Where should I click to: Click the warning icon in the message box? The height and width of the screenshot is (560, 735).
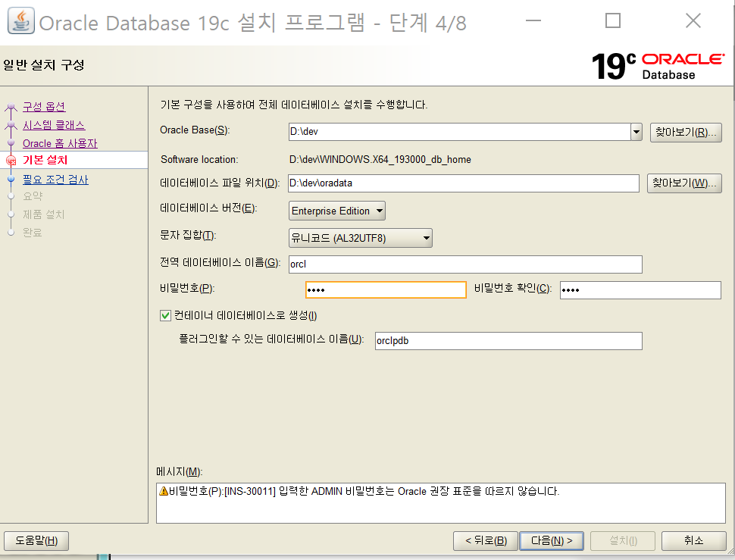pos(164,491)
